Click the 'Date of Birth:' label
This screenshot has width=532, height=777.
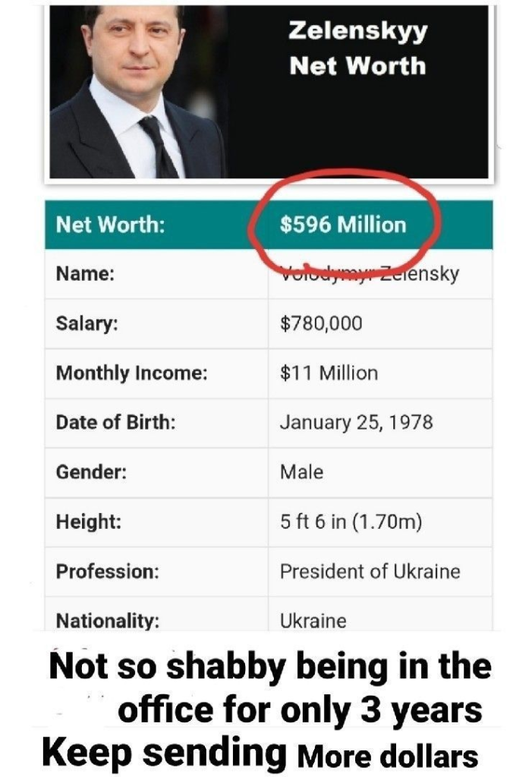tap(115, 423)
